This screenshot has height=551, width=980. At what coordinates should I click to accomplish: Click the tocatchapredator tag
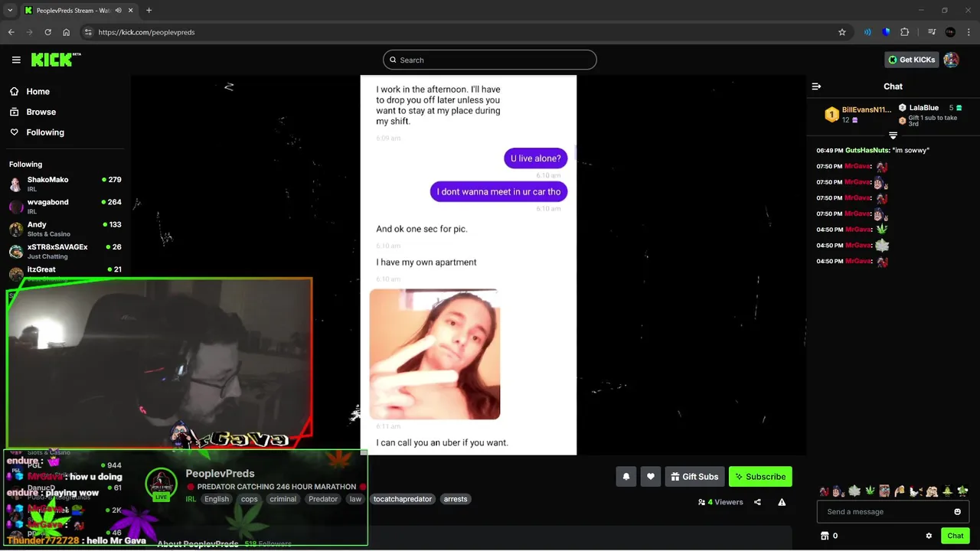tap(403, 499)
